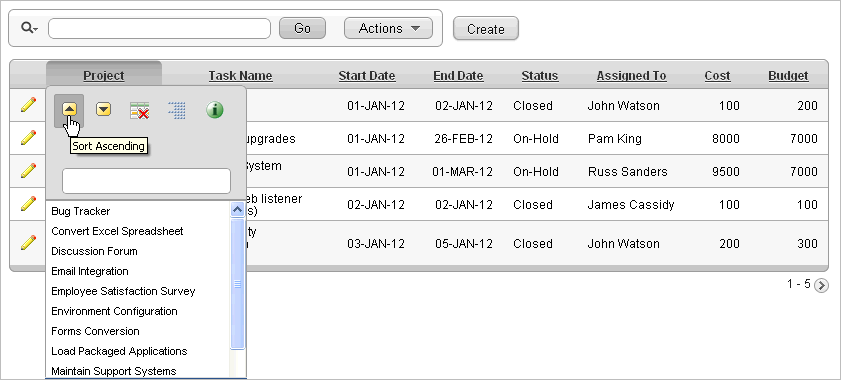The image size is (841, 380).
Task: Click the Hide Column icon
Action: click(139, 110)
